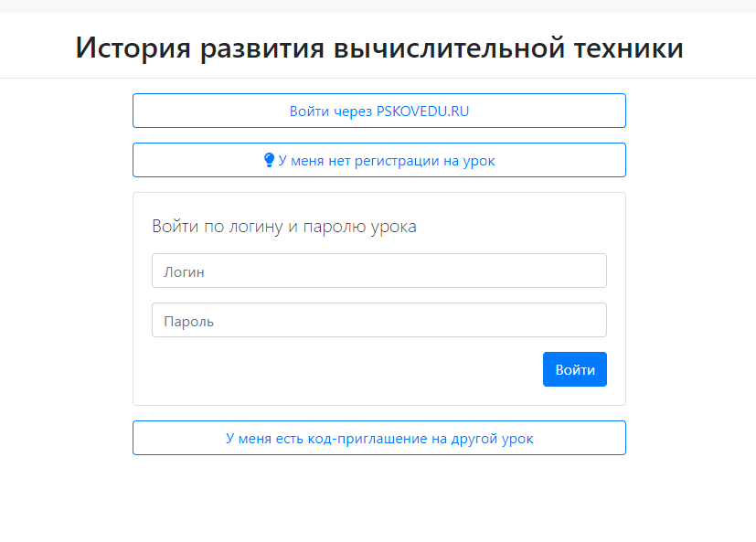The height and width of the screenshot is (542, 756).
Task: Click the lightbulb icon
Action: (269, 160)
